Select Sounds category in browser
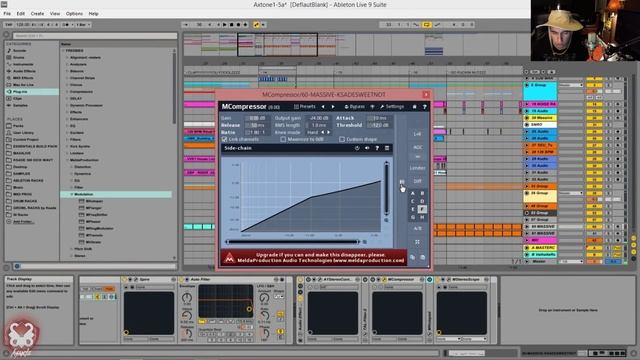Viewport: 640px width, 360px height. click(19, 51)
